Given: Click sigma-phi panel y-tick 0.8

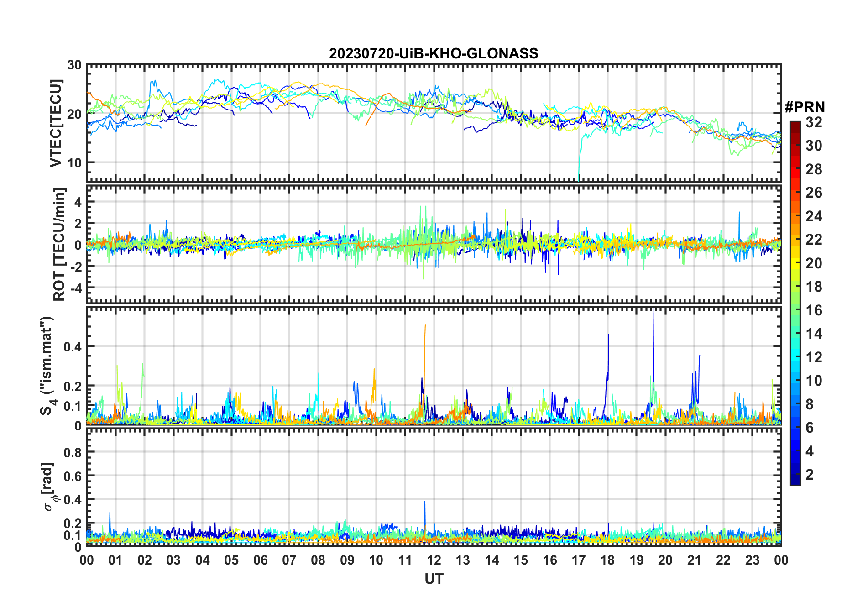Looking at the screenshot, I should pos(73,452).
